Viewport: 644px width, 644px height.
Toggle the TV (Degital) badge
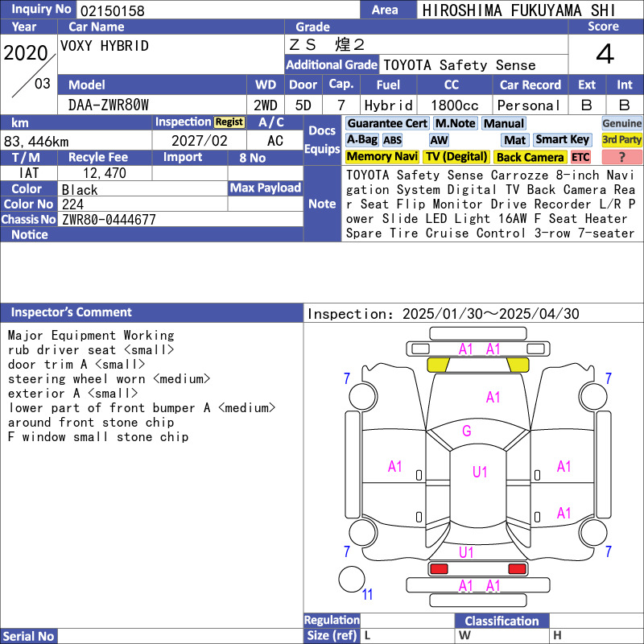click(x=456, y=157)
